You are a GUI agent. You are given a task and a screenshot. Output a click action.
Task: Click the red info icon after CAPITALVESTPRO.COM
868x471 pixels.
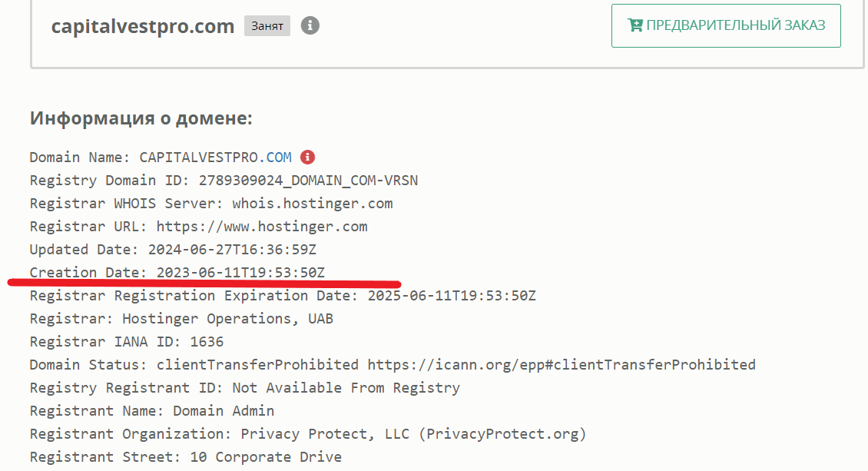click(x=307, y=158)
